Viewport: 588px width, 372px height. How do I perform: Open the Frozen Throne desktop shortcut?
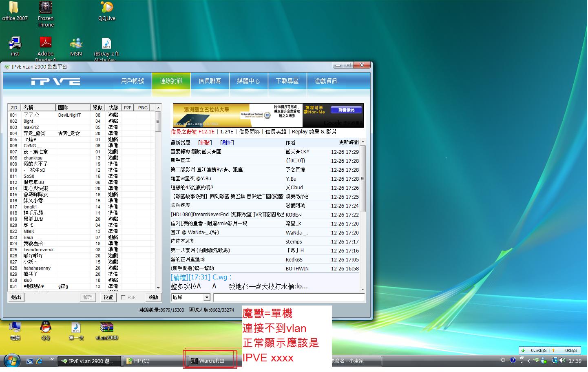click(45, 8)
